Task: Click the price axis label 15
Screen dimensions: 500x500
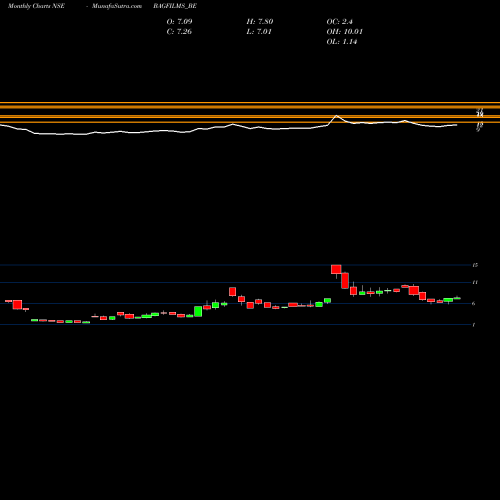Action: coord(475,265)
